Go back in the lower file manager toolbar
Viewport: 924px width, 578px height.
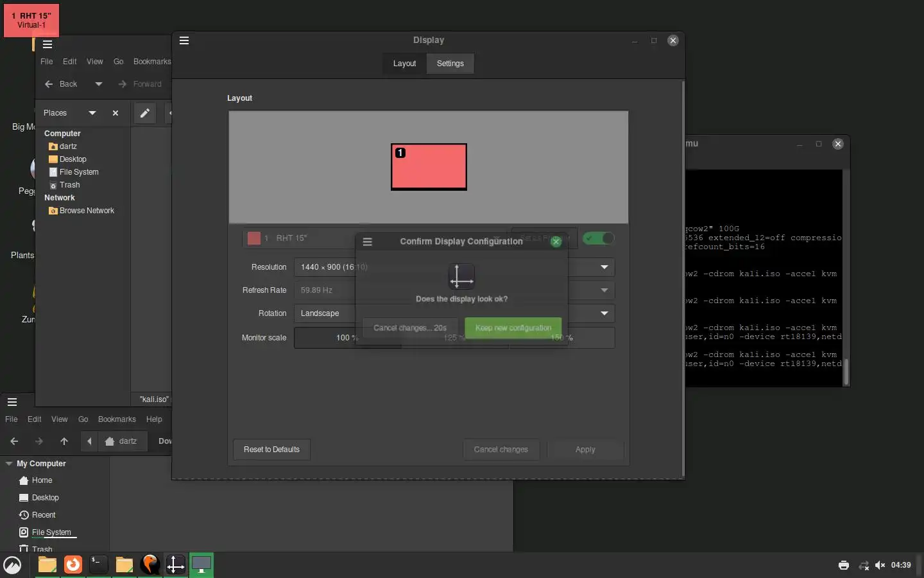pyautogui.click(x=14, y=441)
